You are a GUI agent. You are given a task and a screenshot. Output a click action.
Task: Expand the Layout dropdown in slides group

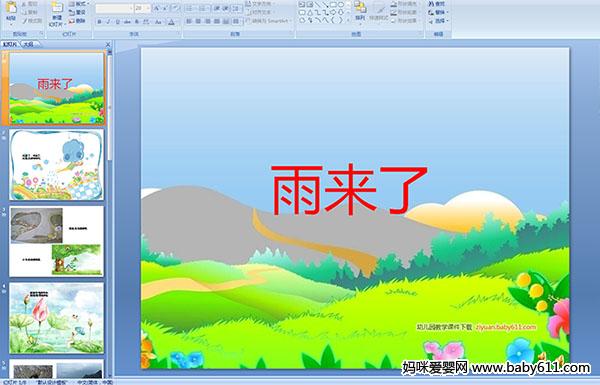[x=79, y=4]
